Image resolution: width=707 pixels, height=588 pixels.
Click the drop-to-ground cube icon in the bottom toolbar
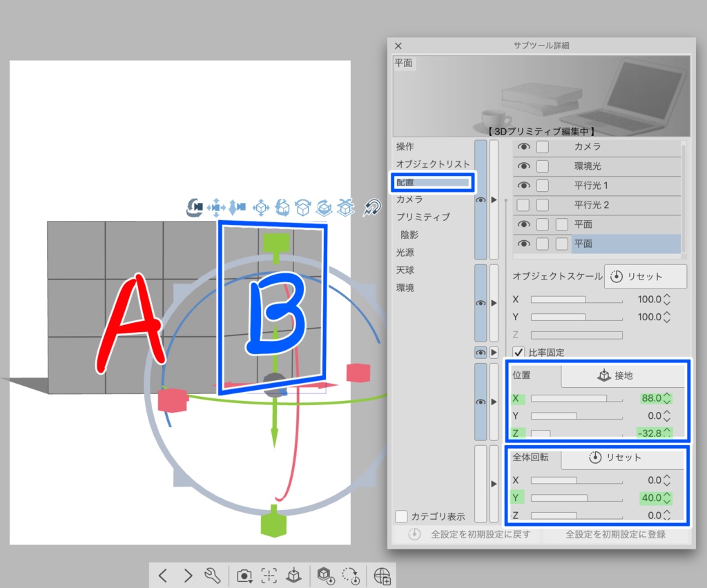click(294, 576)
